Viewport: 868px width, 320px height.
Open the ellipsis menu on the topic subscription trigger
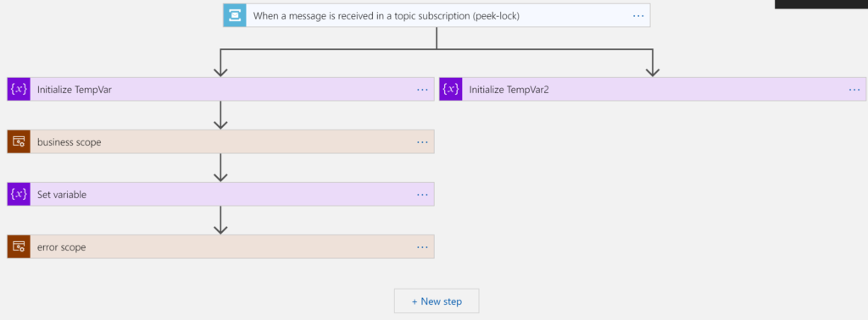coord(638,16)
